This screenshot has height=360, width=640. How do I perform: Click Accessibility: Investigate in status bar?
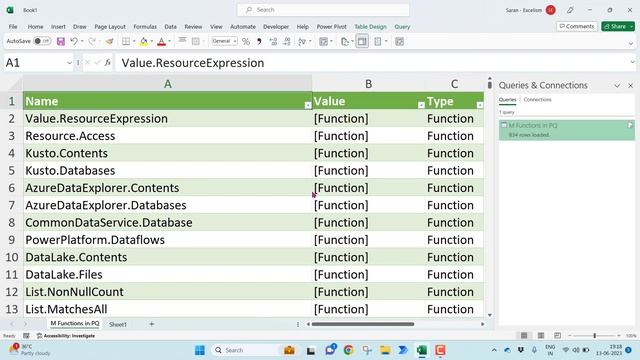coord(66,336)
